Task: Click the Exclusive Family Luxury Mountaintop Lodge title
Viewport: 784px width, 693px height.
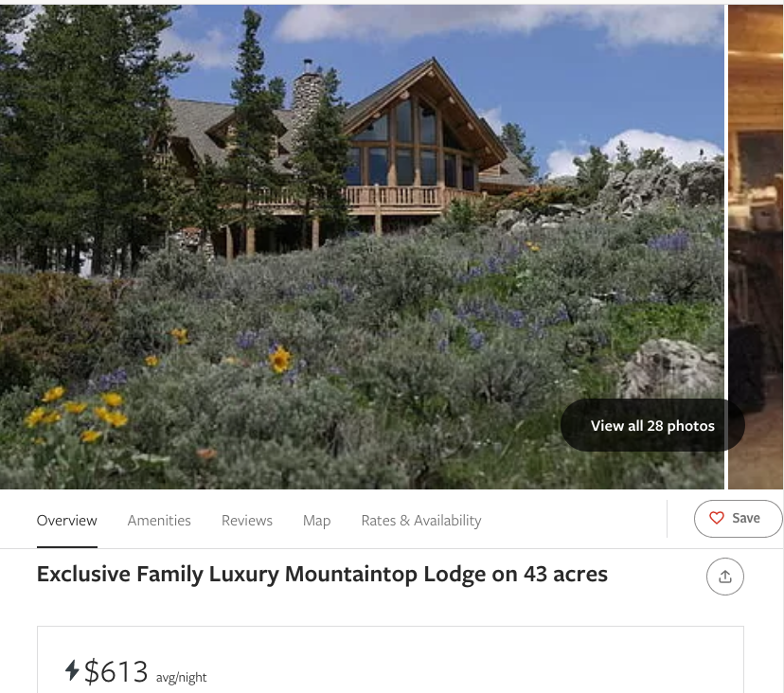Action: click(322, 574)
